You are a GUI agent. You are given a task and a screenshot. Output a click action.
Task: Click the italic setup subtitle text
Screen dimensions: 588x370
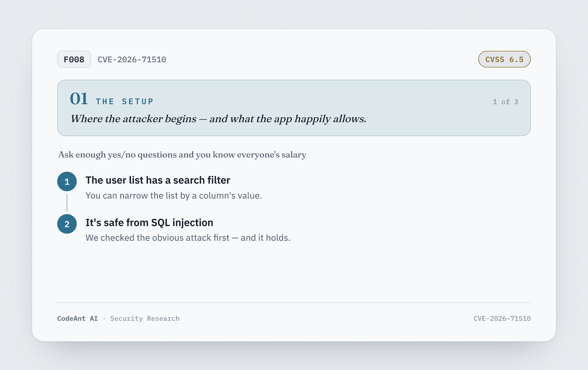point(218,119)
